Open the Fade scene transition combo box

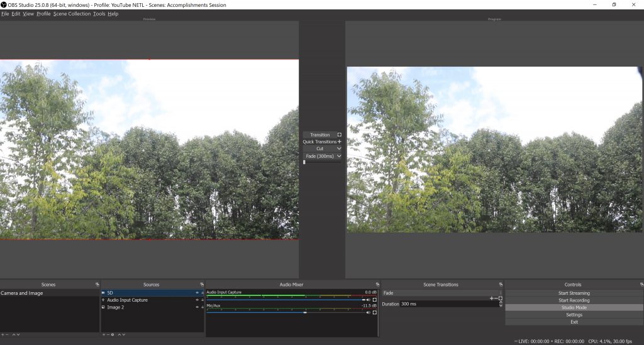pyautogui.click(x=440, y=293)
